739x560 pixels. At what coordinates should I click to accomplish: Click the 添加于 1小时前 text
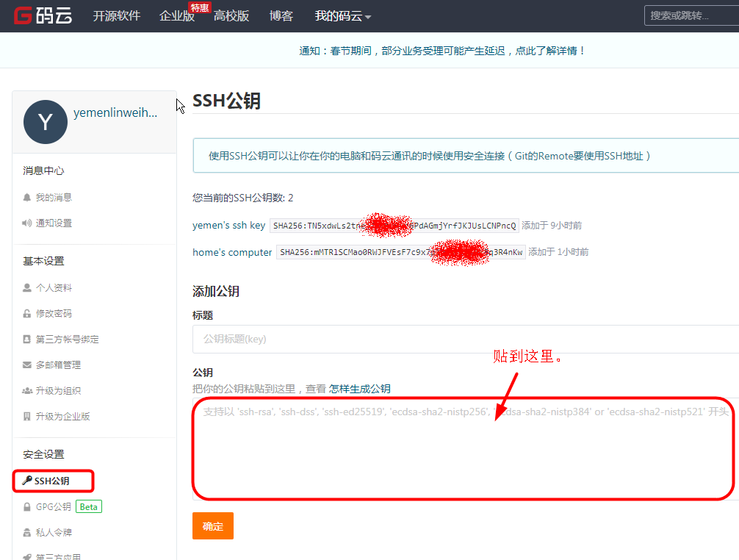558,252
